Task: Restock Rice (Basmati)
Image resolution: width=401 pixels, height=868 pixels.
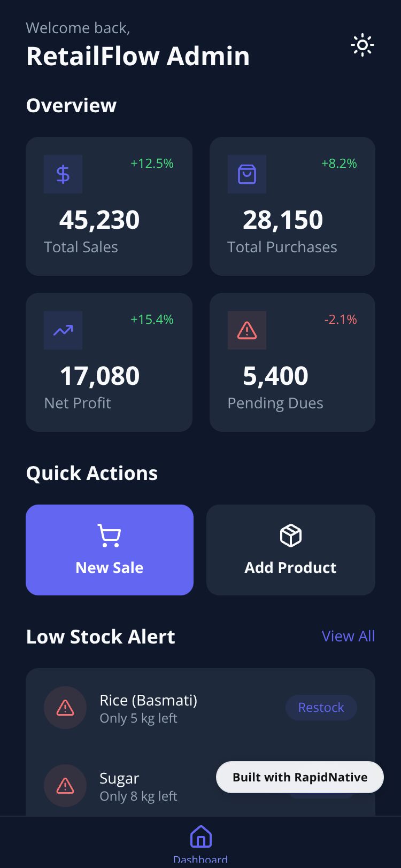Action: (321, 708)
